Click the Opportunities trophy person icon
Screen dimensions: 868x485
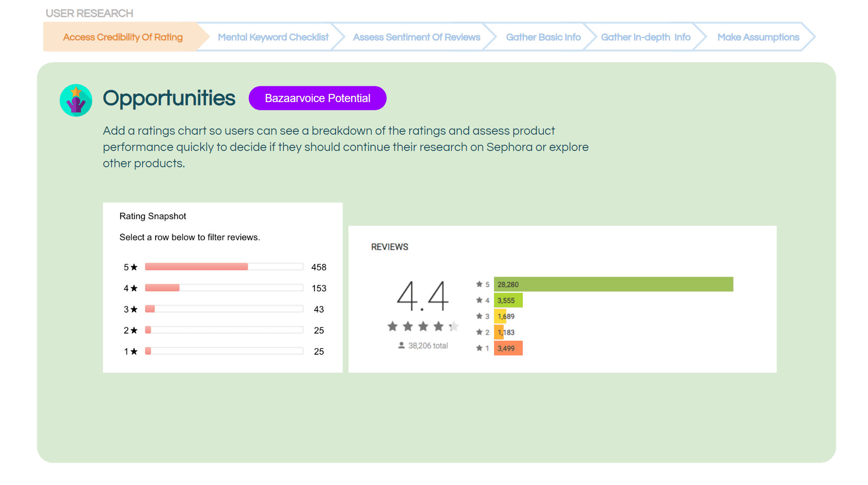click(x=76, y=100)
